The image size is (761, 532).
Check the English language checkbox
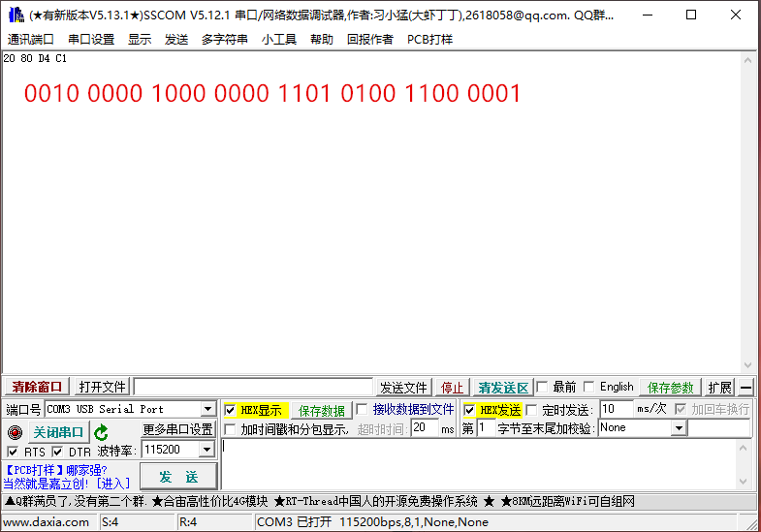click(x=589, y=387)
